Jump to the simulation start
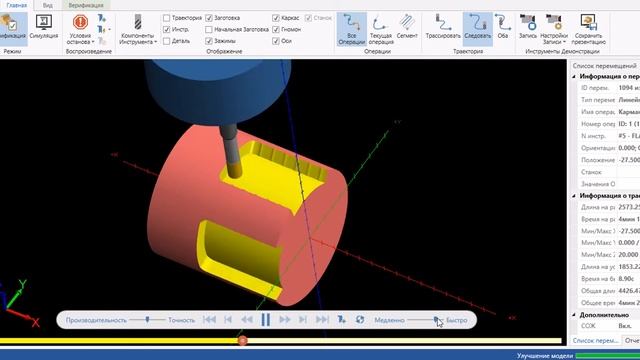The image size is (640, 360). click(x=209, y=320)
